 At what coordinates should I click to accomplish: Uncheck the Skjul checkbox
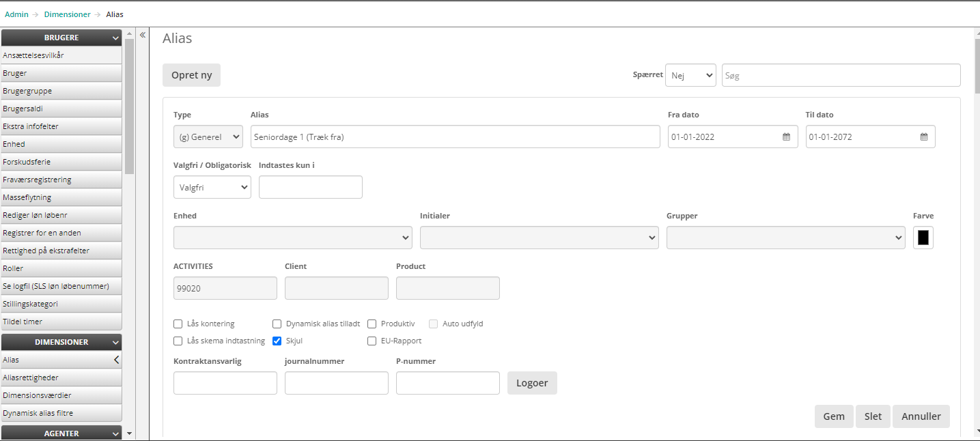[x=277, y=341]
